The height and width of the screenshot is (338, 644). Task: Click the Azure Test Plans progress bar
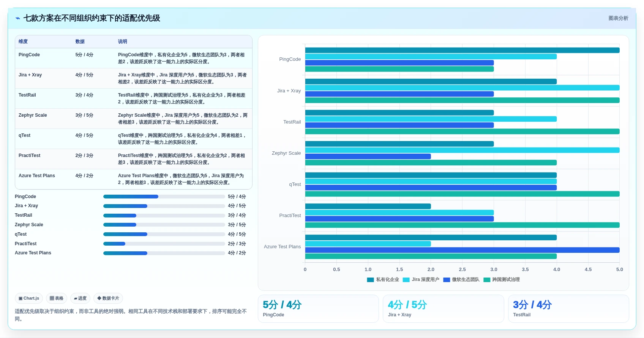pyautogui.click(x=164, y=253)
